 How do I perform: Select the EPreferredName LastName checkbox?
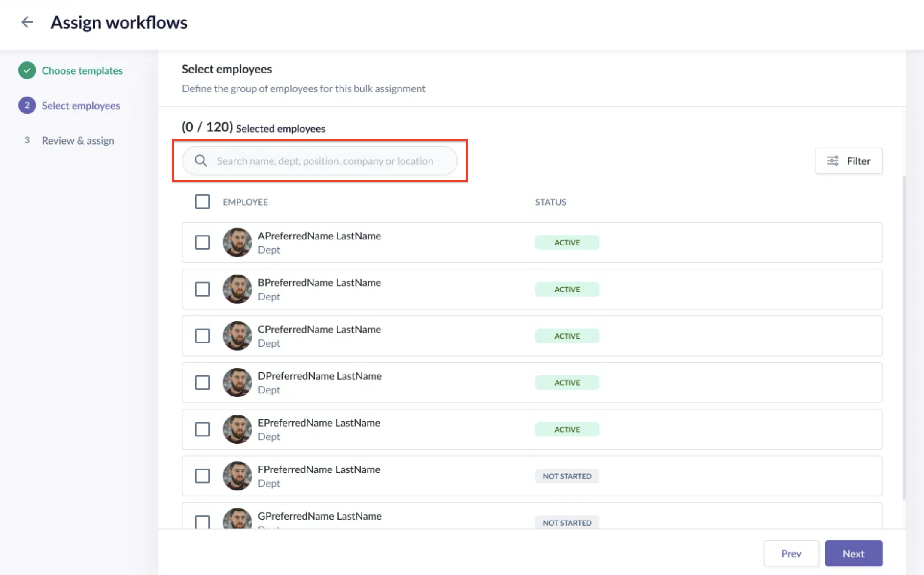click(x=202, y=429)
